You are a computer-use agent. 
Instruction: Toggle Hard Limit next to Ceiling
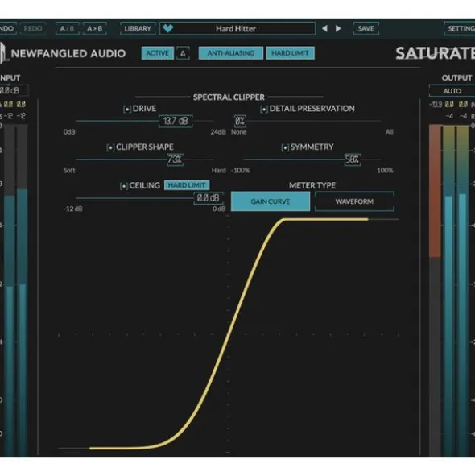[187, 185]
